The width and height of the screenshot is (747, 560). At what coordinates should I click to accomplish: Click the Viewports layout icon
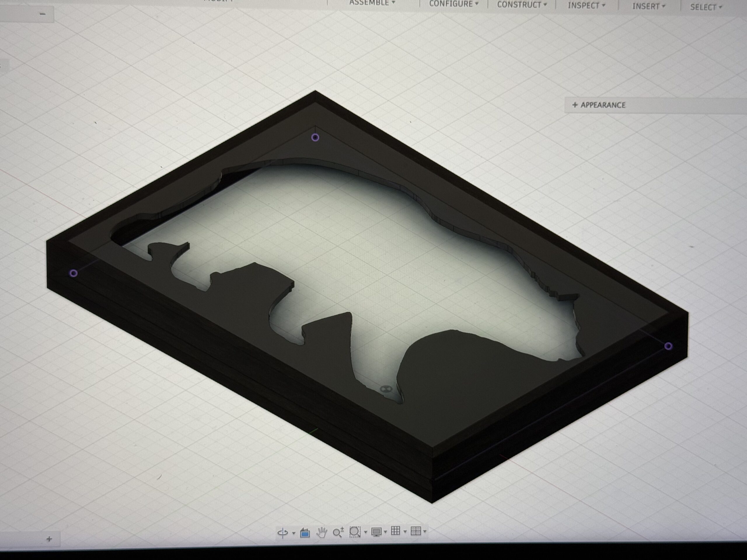coord(416,531)
